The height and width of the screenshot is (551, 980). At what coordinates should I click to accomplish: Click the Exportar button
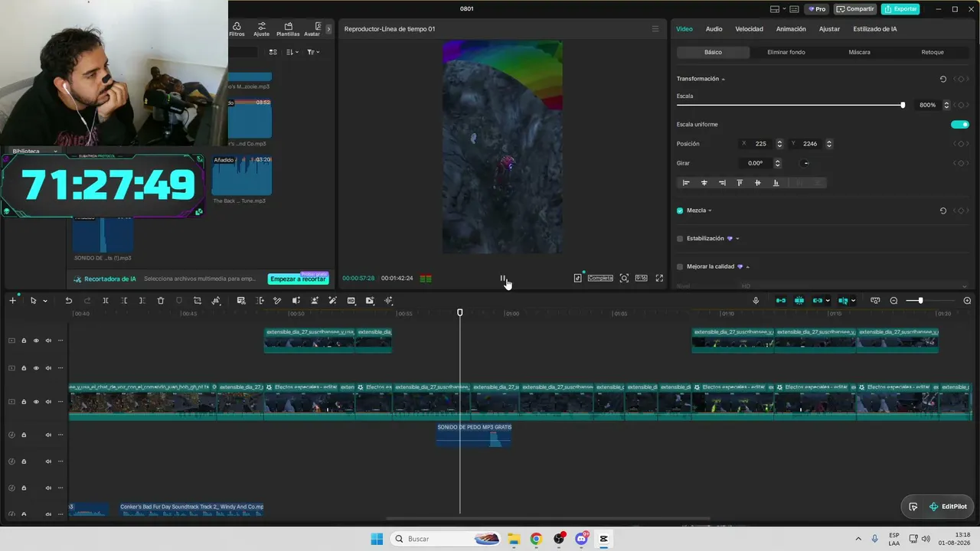click(900, 9)
